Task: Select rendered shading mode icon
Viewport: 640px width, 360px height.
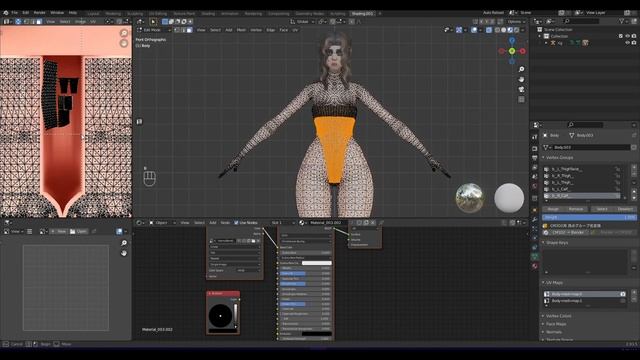Action: (x=516, y=30)
